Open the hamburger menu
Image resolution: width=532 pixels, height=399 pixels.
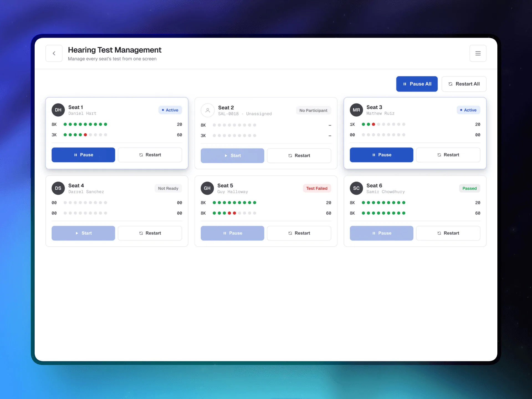478,53
